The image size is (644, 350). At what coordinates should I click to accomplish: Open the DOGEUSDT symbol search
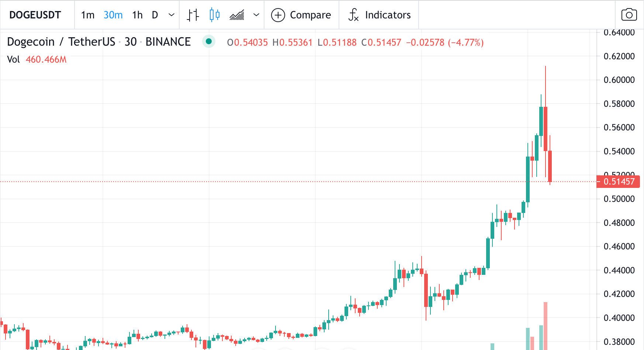(x=35, y=15)
